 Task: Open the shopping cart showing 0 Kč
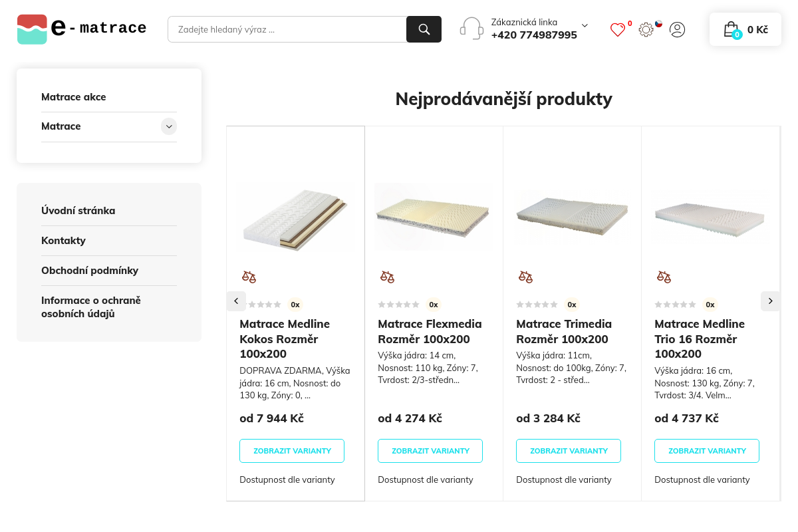[745, 29]
